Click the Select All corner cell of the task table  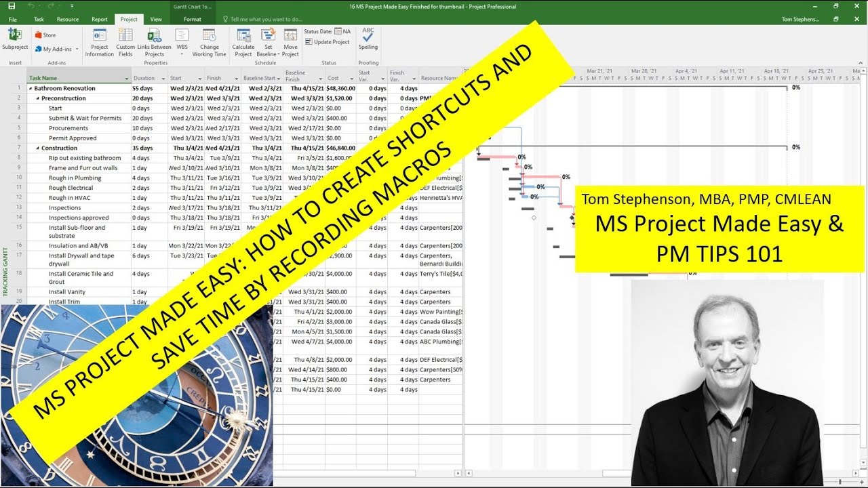[x=19, y=75]
